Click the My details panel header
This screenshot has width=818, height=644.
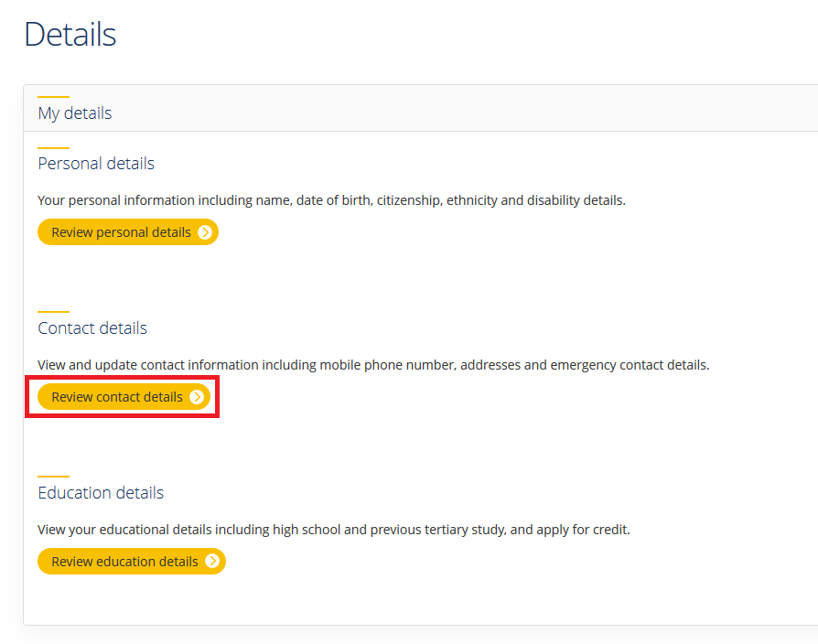coord(75,113)
